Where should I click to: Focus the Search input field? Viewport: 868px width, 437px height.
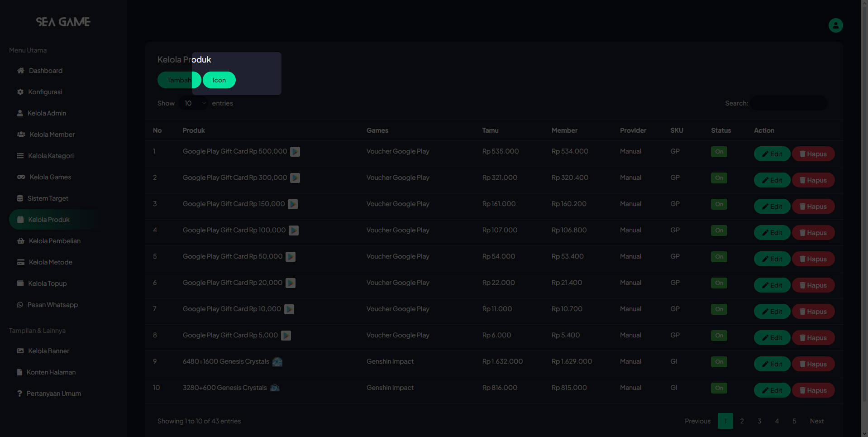click(x=789, y=103)
